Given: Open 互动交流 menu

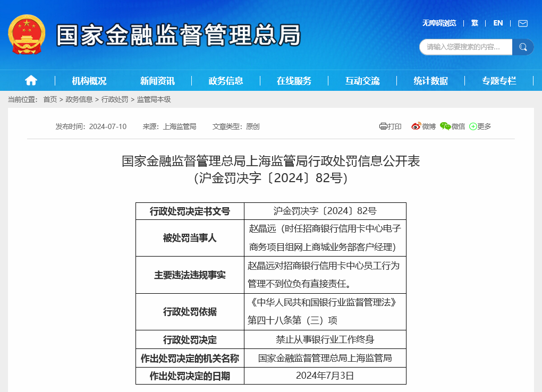Looking at the screenshot, I should [x=362, y=81].
